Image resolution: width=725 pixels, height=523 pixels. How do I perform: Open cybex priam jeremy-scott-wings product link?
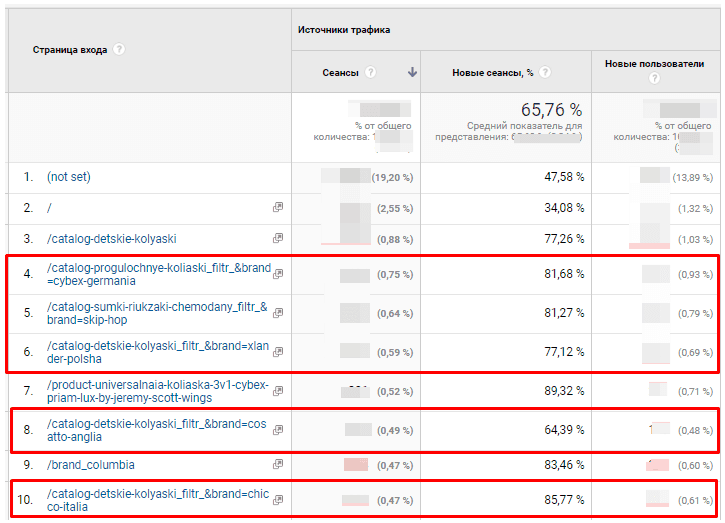tap(157, 390)
